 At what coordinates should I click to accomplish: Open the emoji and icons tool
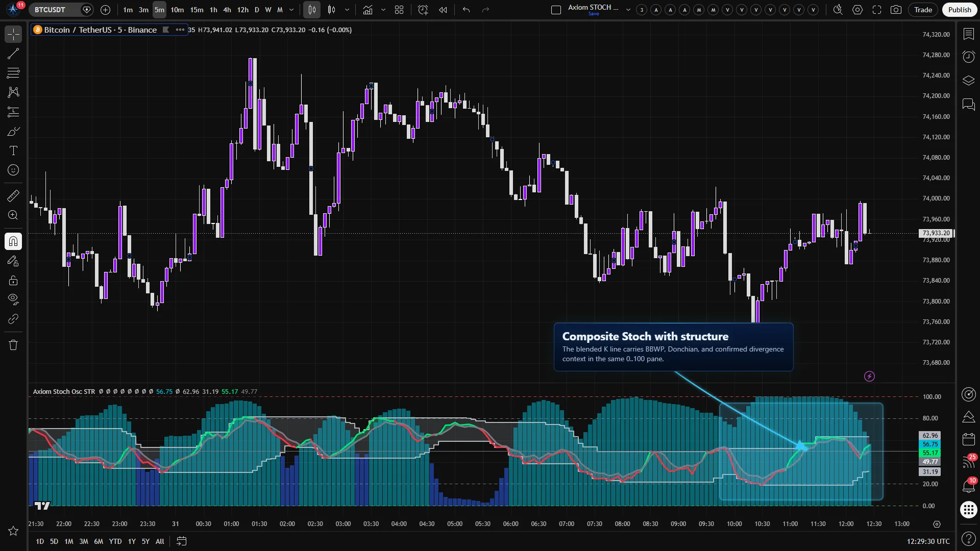(x=13, y=170)
